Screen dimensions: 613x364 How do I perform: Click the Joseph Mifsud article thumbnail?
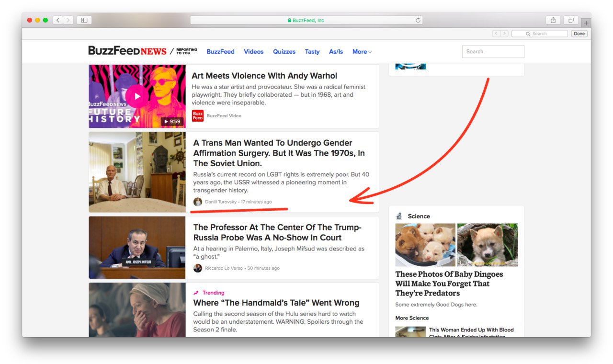[137, 247]
